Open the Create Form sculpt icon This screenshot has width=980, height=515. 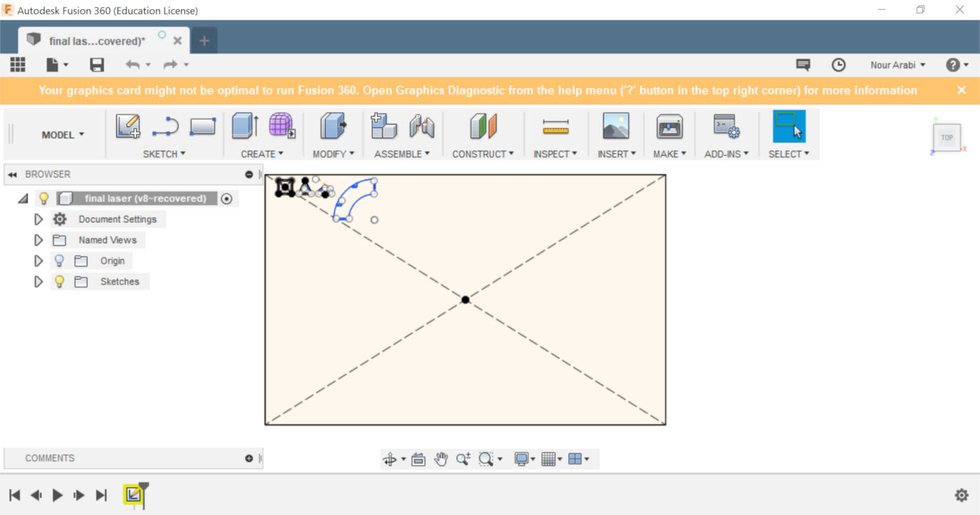282,126
